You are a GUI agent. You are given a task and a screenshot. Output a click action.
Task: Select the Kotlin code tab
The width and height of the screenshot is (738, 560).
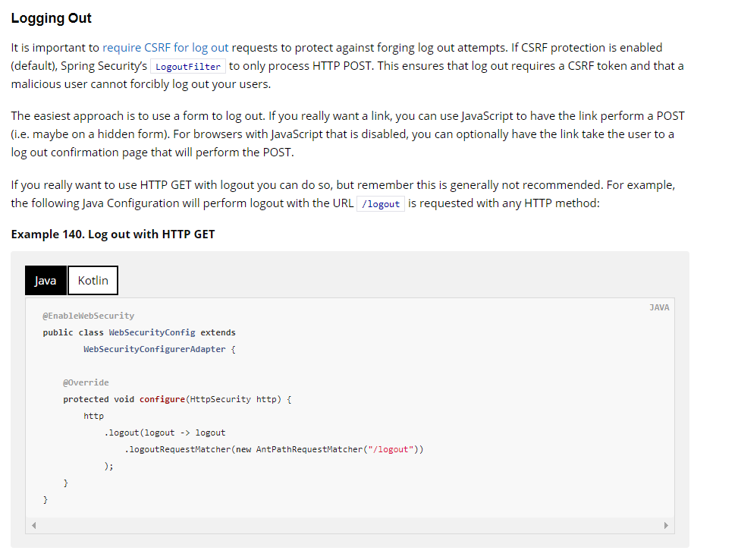93,280
